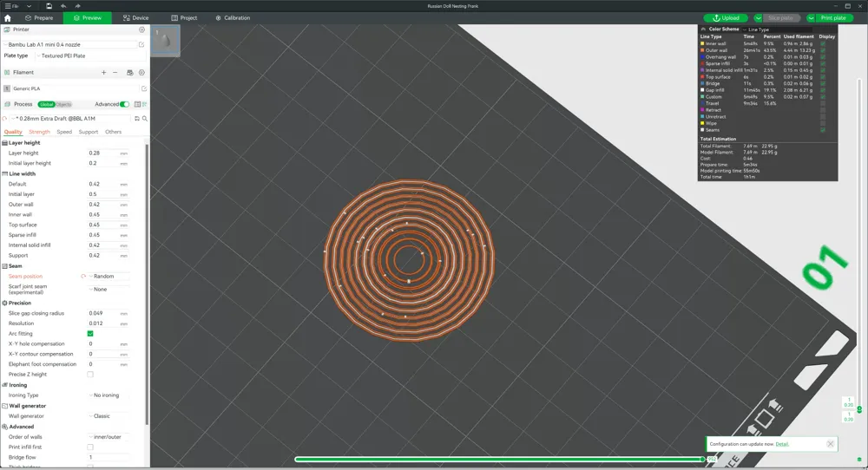Click the vertical layer slider handle

(x=859, y=409)
